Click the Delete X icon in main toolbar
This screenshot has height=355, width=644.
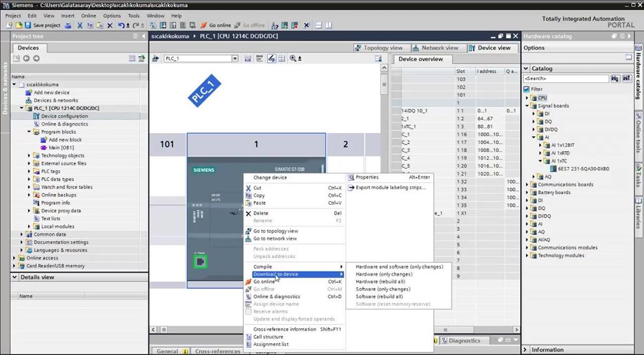(110, 25)
